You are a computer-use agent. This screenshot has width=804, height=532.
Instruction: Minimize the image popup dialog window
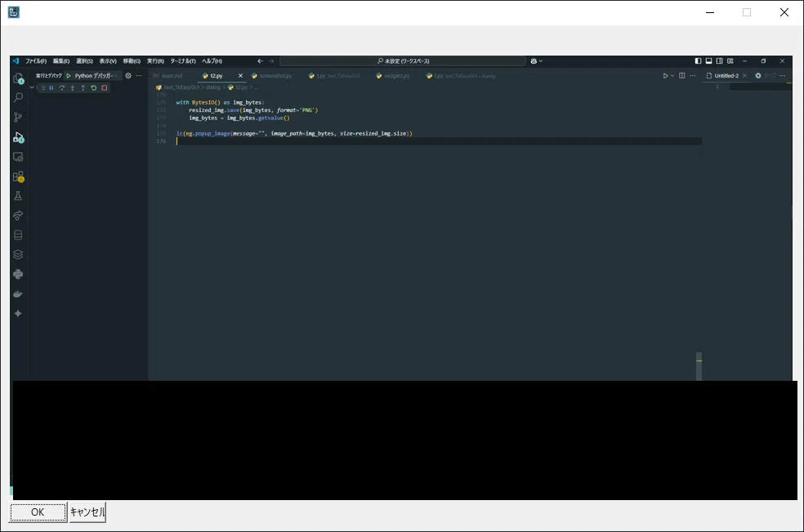coord(710,12)
